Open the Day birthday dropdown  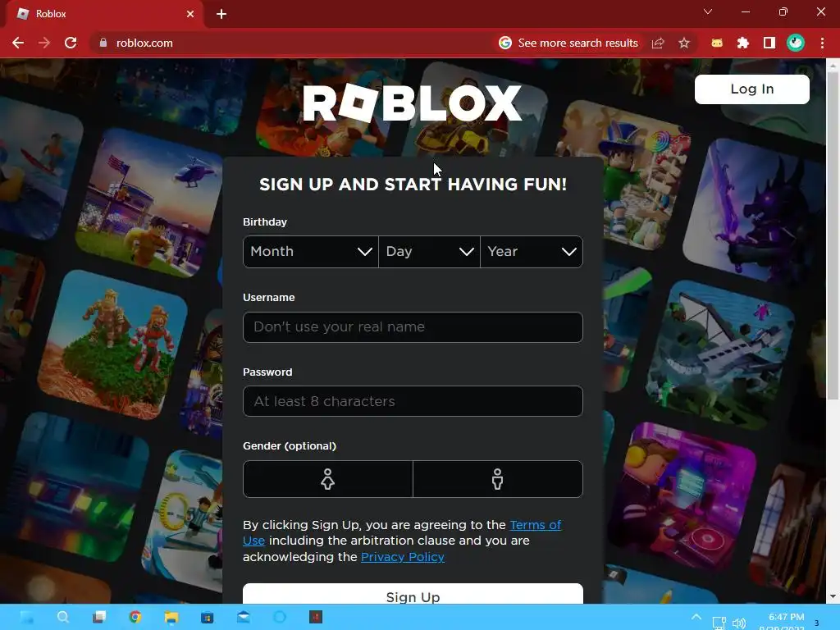coord(429,252)
